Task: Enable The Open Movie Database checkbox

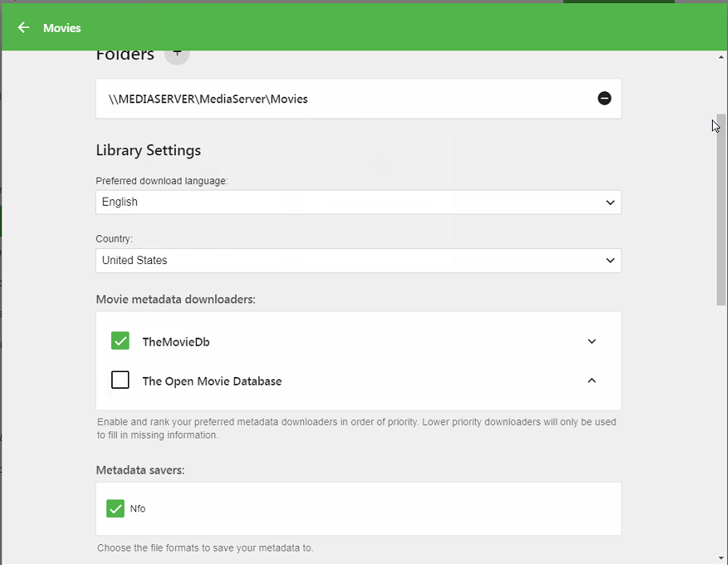Action: click(x=120, y=380)
